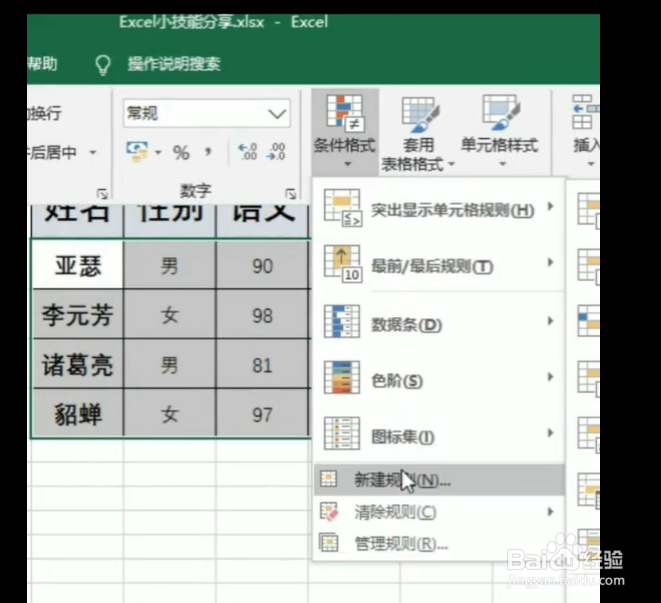Expand the Icon Sets submenu arrow
This screenshot has width=661, height=603.
[x=550, y=433]
